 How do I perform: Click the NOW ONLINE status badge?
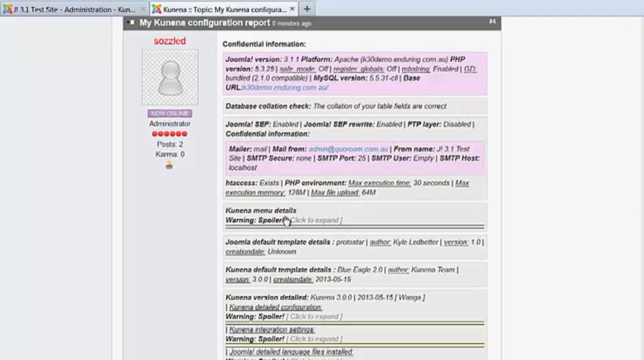(x=170, y=114)
